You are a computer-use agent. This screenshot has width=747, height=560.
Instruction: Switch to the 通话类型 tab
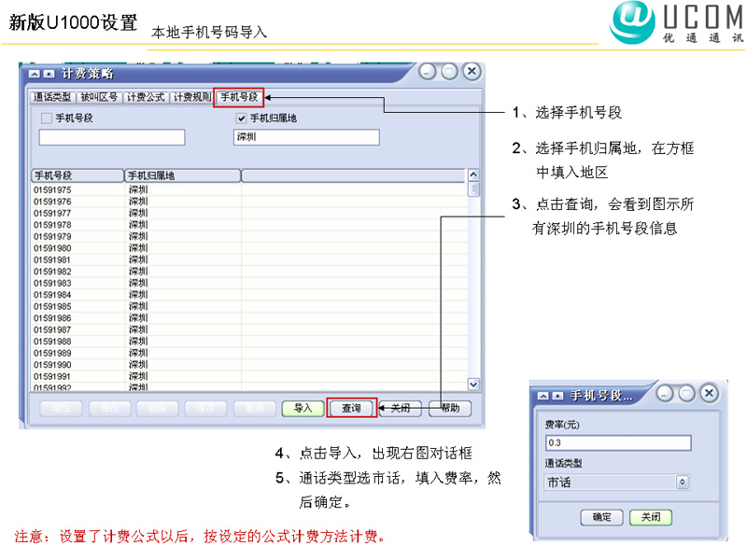point(52,98)
